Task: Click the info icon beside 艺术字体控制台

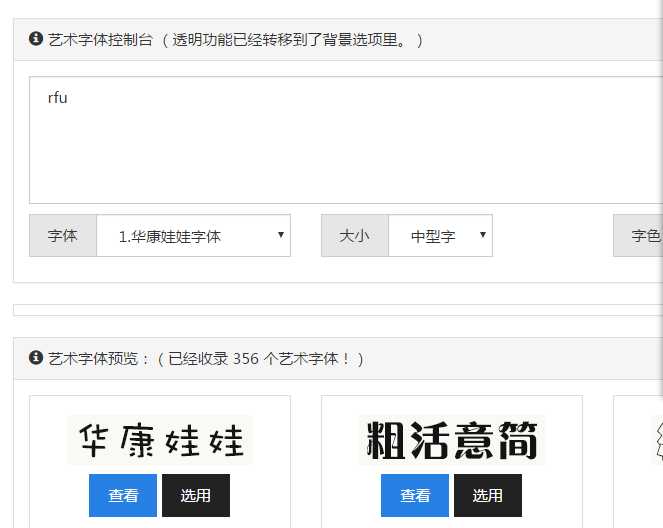Action: point(36,39)
